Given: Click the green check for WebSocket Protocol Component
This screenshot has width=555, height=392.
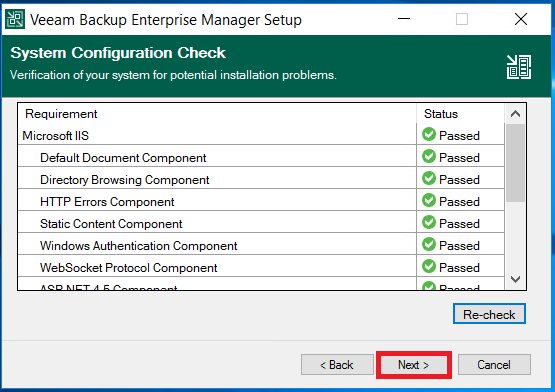Looking at the screenshot, I should point(429,266).
